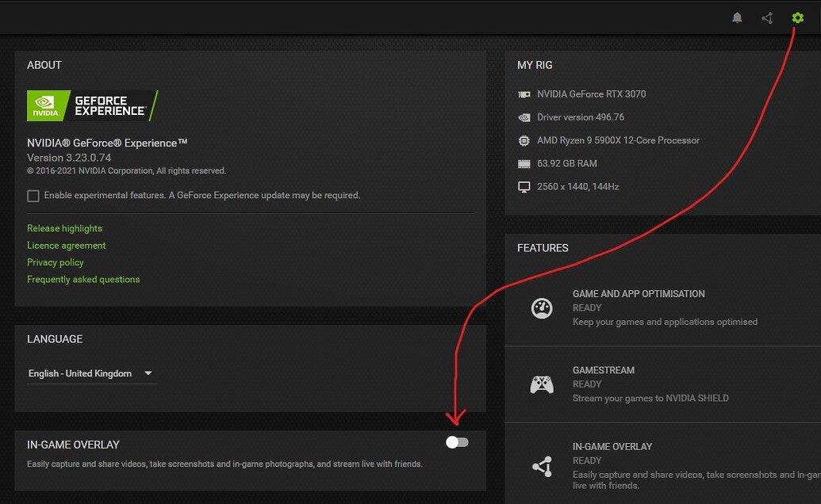821x504 pixels.
Task: Read Frequently asked questions
Action: pyautogui.click(x=83, y=279)
